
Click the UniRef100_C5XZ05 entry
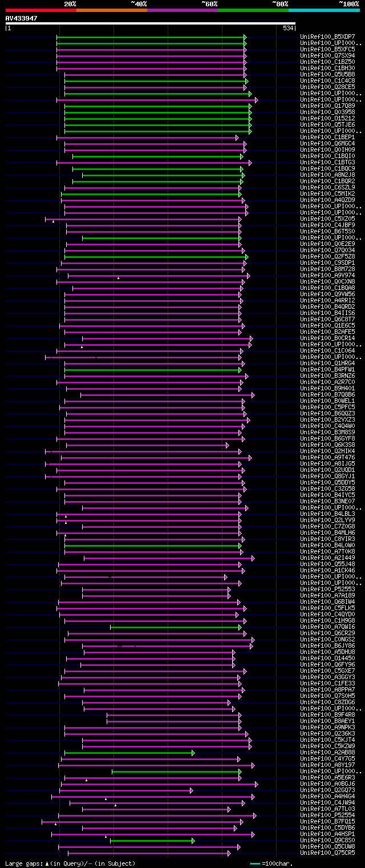click(x=327, y=219)
